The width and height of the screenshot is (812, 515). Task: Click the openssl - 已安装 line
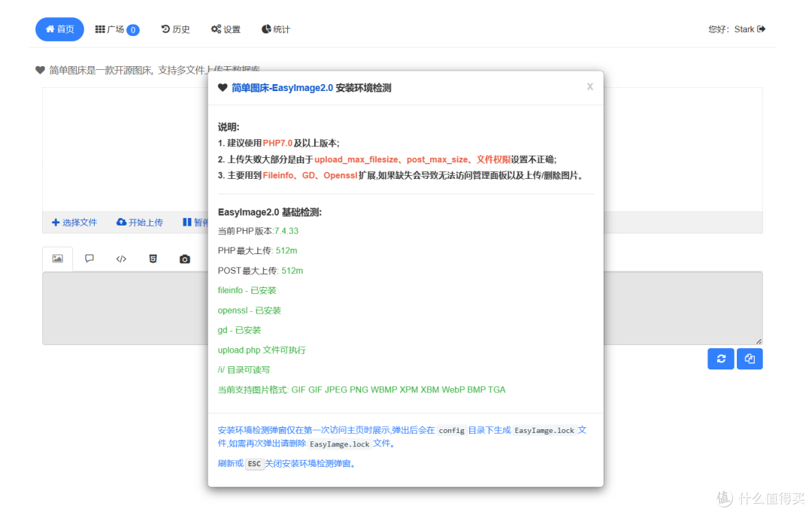click(x=249, y=311)
